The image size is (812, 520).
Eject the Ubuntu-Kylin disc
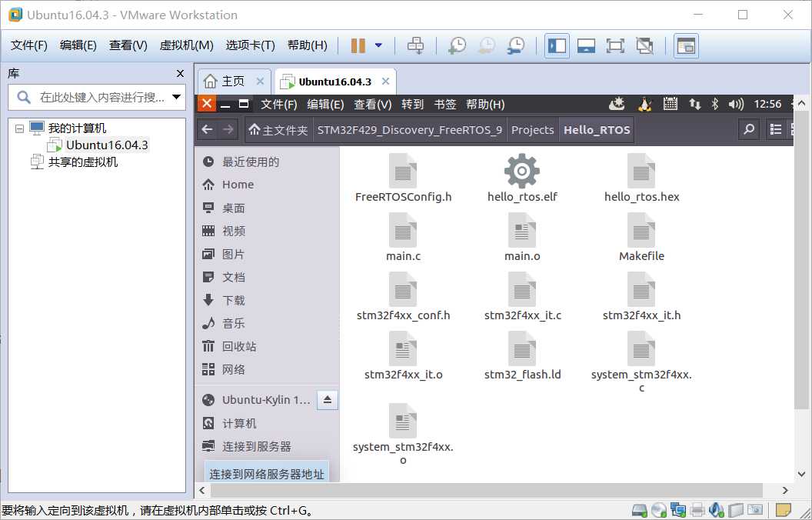pyautogui.click(x=328, y=400)
